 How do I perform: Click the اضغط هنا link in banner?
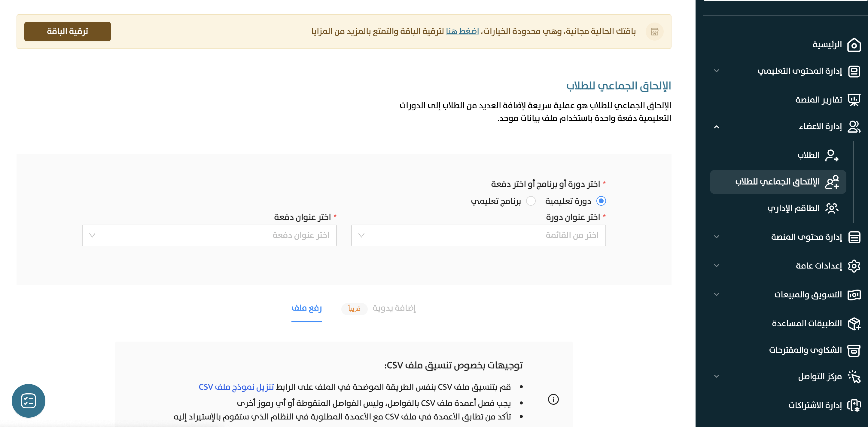(x=462, y=31)
